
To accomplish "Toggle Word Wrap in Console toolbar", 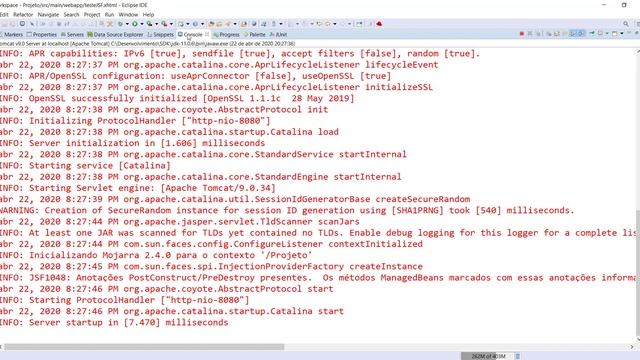I will 565,33.
